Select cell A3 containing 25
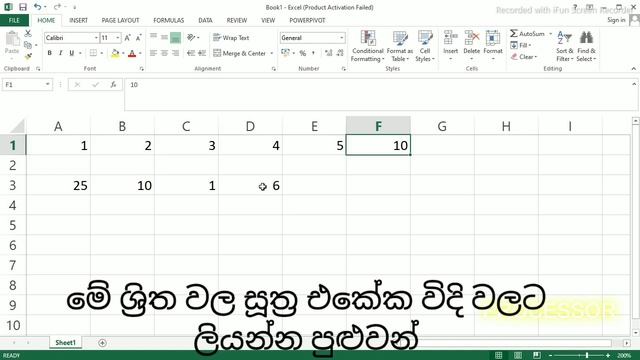 coord(58,185)
